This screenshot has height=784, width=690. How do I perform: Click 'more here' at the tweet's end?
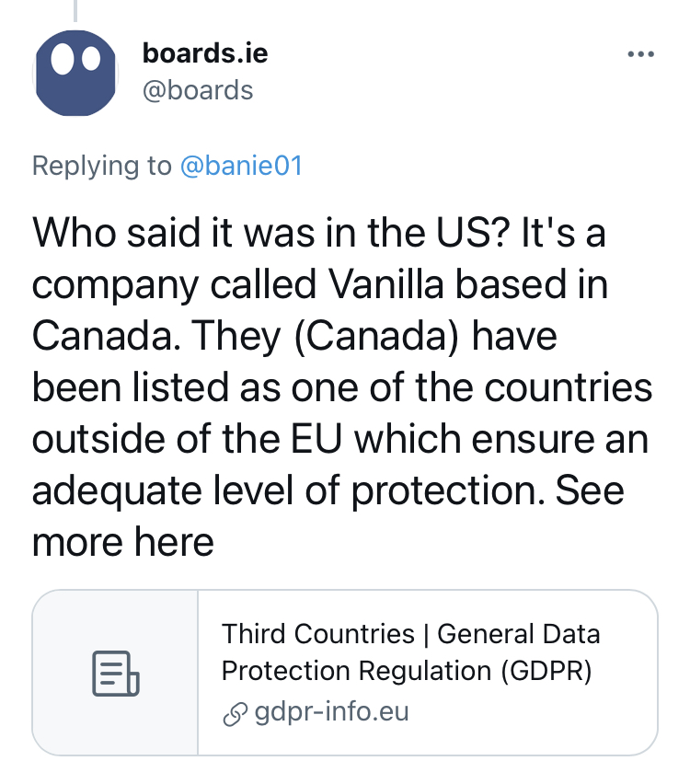click(x=123, y=541)
